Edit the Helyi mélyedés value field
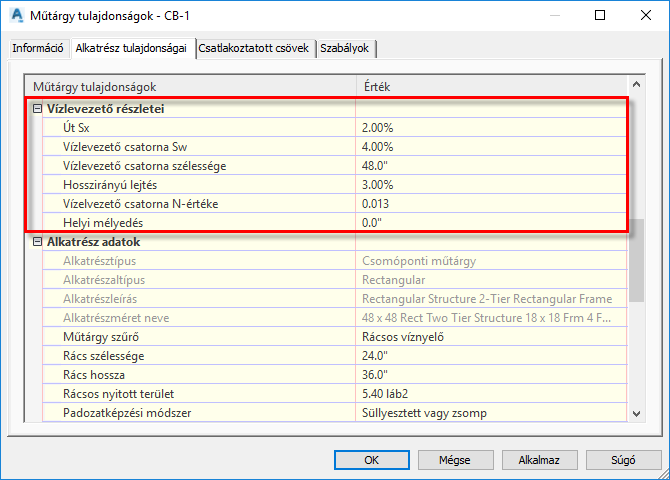This screenshot has height=480, width=670. coord(490,222)
